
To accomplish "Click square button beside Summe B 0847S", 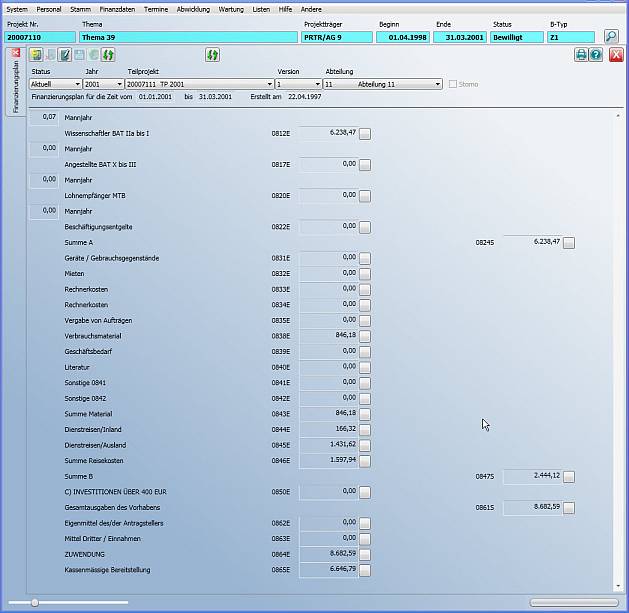I will click(x=569, y=477).
